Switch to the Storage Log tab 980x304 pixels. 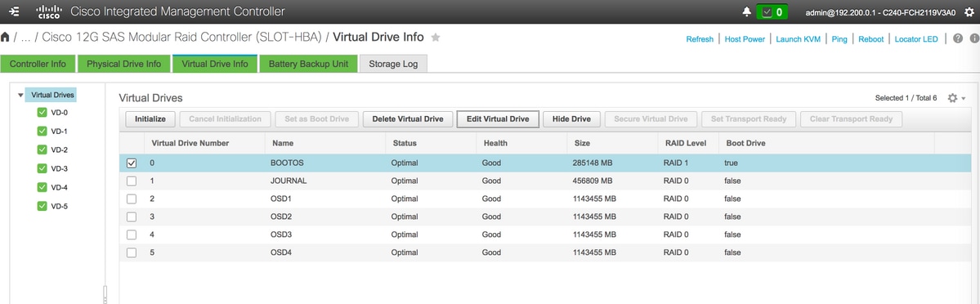coord(393,64)
